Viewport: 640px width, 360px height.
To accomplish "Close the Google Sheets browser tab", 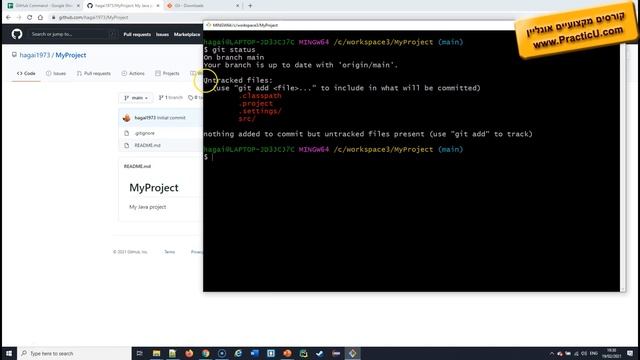I will (78, 6).
